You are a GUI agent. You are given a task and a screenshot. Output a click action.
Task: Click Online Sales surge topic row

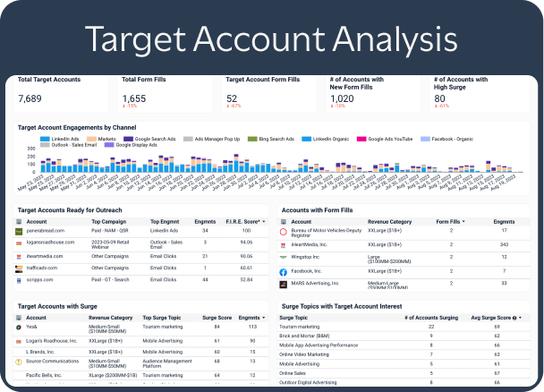(404, 373)
